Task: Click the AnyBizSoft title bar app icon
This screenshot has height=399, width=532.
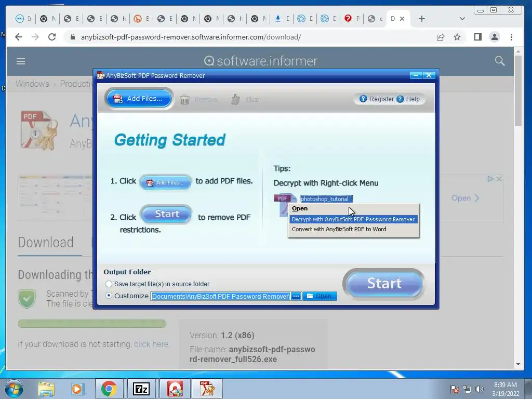Action: point(101,75)
